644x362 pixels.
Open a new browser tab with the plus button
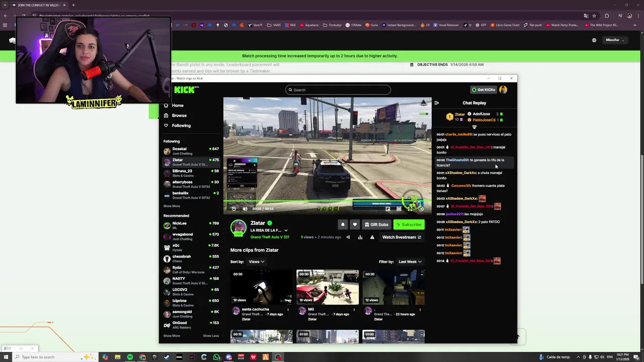73,5
